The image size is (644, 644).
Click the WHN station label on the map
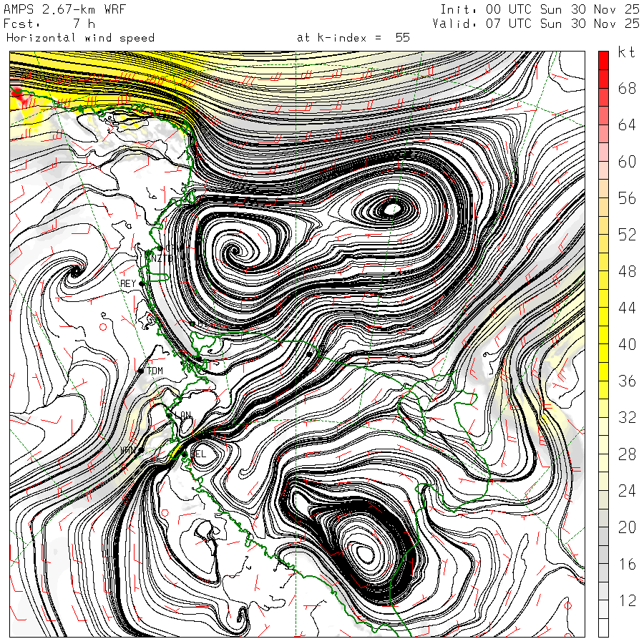(128, 451)
